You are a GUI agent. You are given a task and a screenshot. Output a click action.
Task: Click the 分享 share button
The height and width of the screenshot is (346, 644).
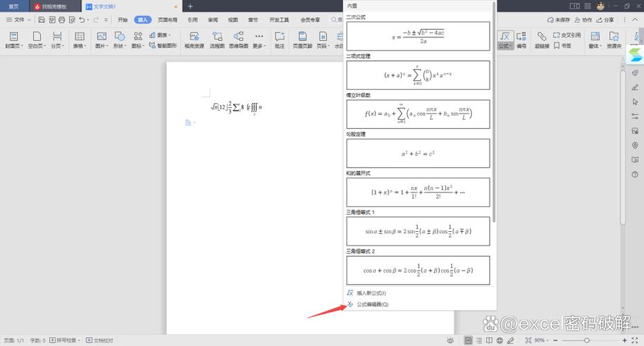tap(605, 20)
